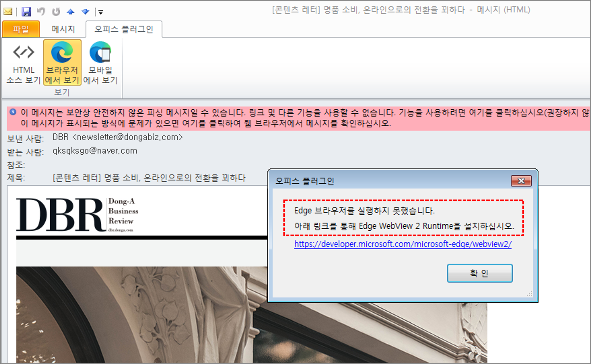Image resolution: width=591 pixels, height=364 pixels.
Task: Expand the quick access toolbar customize dropdown
Action: 101,12
